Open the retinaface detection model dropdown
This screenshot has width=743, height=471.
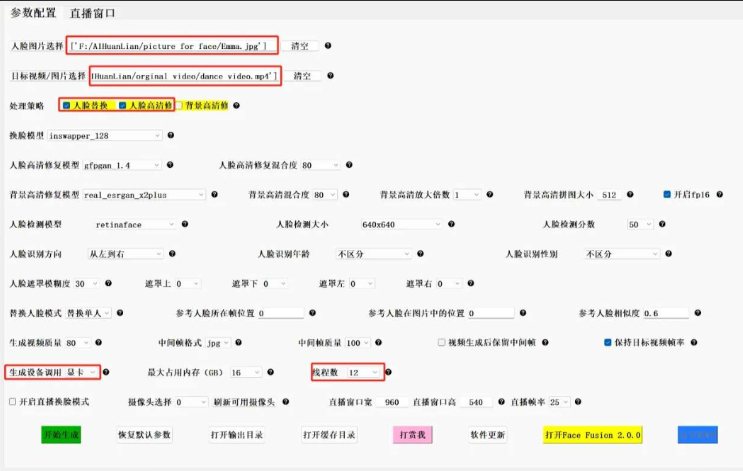click(135, 224)
